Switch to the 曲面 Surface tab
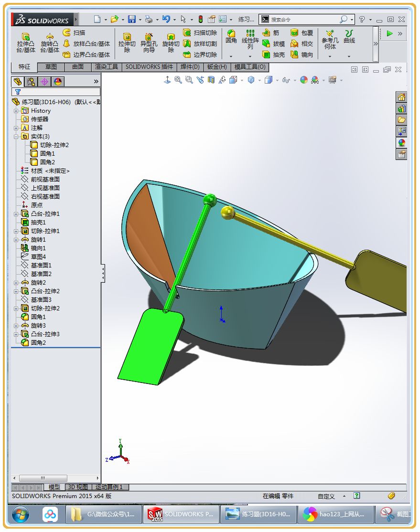 pyautogui.click(x=78, y=67)
